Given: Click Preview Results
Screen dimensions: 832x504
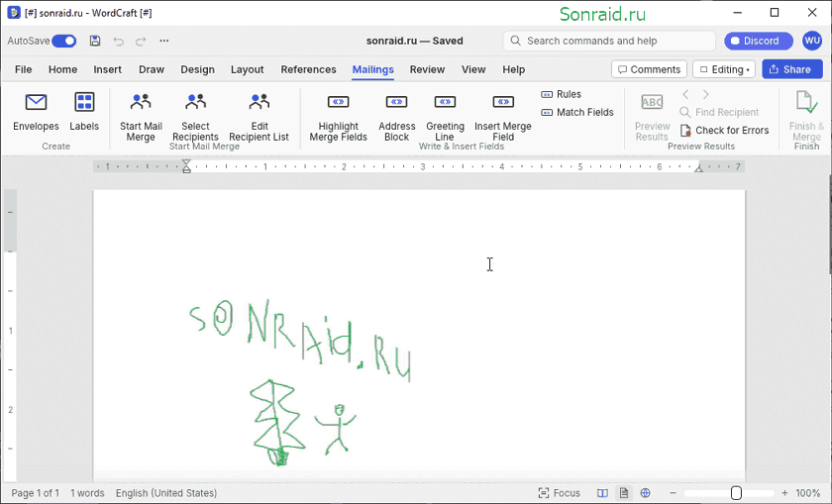Looking at the screenshot, I should click(x=652, y=117).
